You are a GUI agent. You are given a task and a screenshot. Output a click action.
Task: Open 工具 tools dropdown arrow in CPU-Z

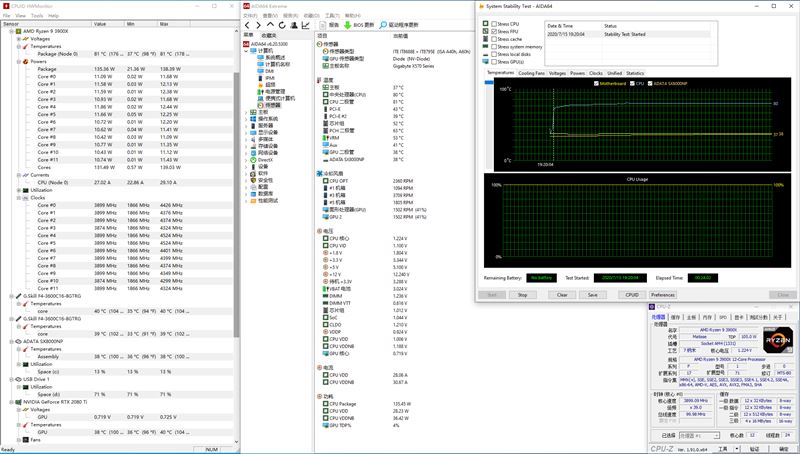[736, 449]
